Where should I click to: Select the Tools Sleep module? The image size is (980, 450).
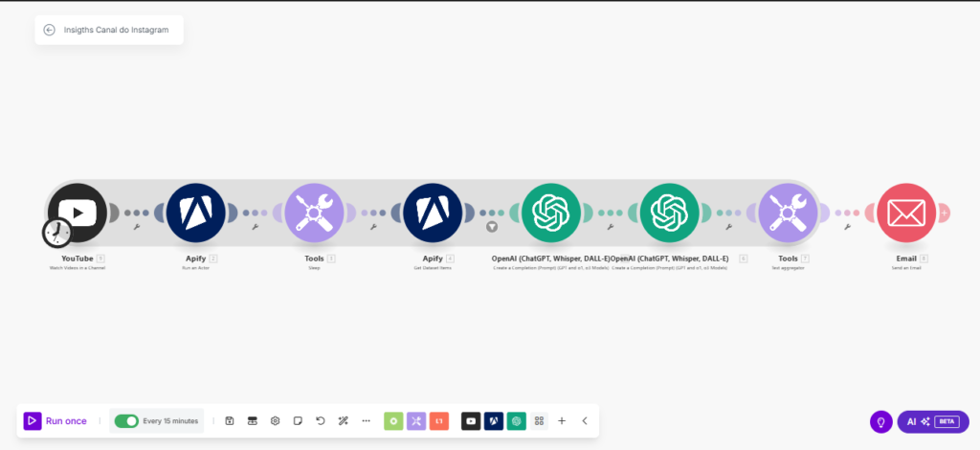[x=314, y=213]
